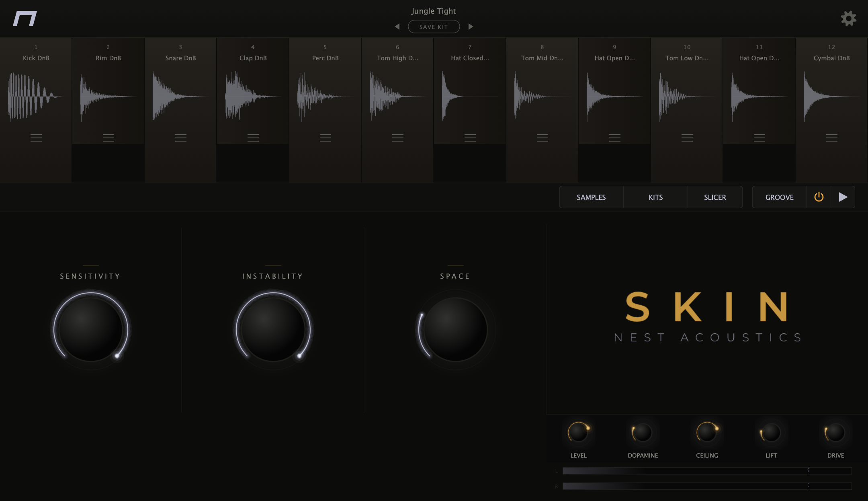This screenshot has height=501, width=868.
Task: Open Kick DnB pad menu
Action: tap(36, 138)
